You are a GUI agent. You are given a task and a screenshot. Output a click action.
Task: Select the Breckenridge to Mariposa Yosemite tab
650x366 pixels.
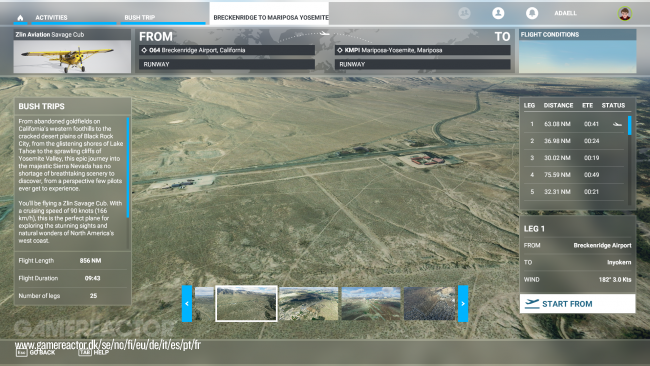coord(269,14)
